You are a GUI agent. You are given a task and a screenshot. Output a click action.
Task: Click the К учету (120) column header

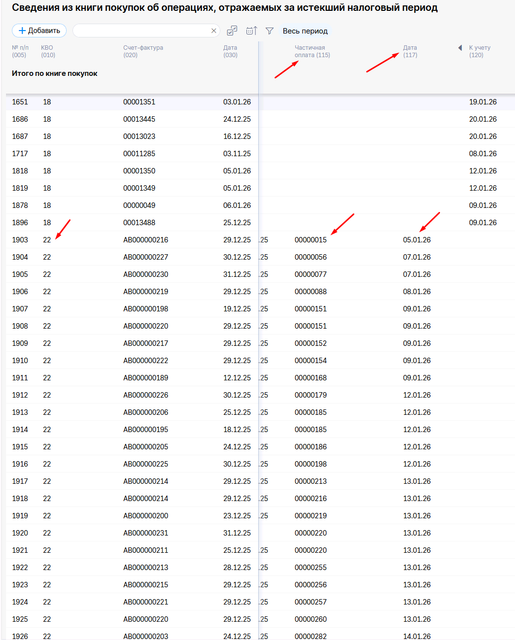point(479,51)
